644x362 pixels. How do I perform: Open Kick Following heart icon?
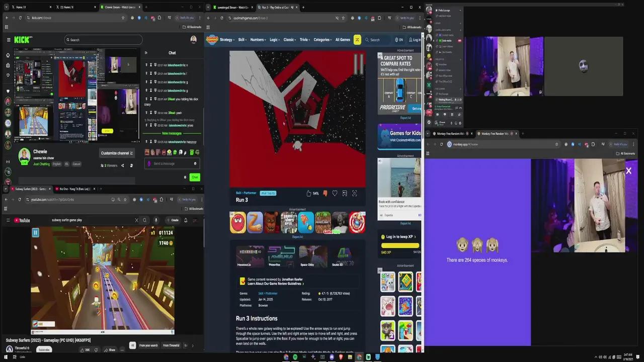coord(8,75)
